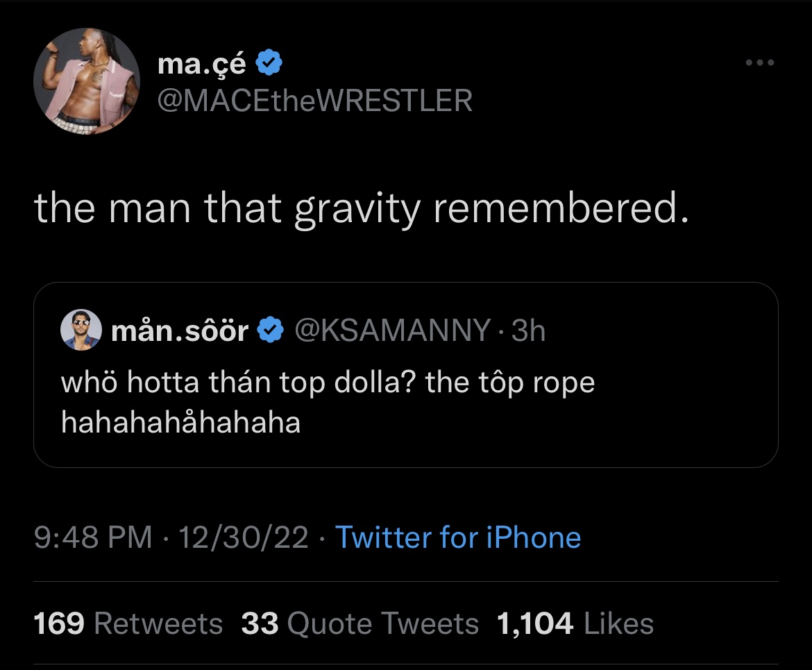Viewport: 812px width, 670px height.
Task: Click the ma.çé profile avatar
Action: (87, 81)
